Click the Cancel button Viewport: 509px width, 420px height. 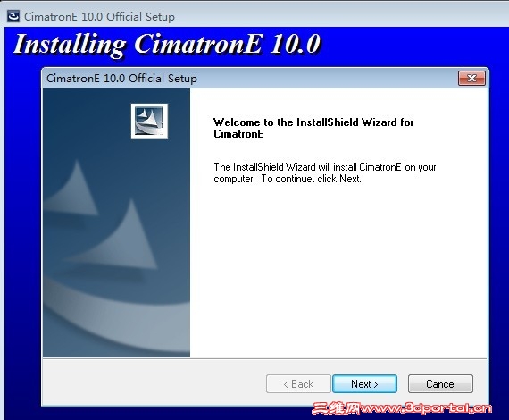tap(440, 384)
